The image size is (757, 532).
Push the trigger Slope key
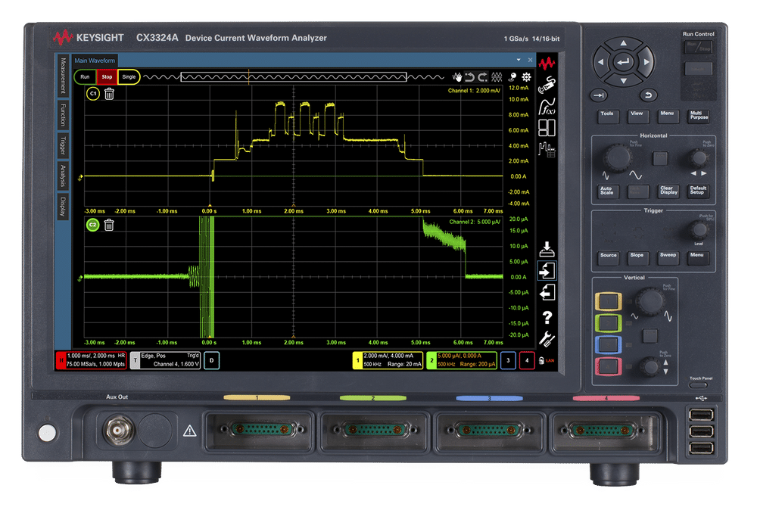[x=637, y=257]
